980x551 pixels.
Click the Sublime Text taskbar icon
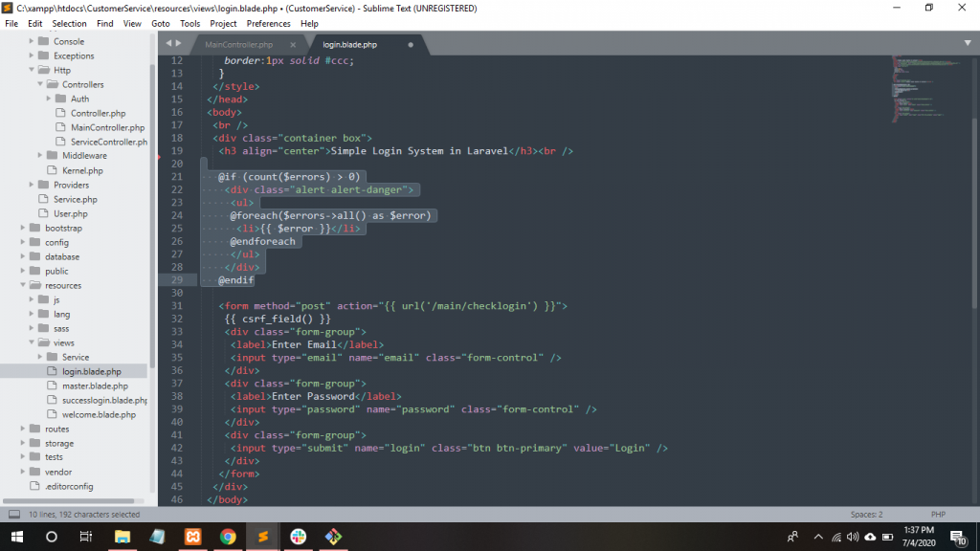click(262, 537)
